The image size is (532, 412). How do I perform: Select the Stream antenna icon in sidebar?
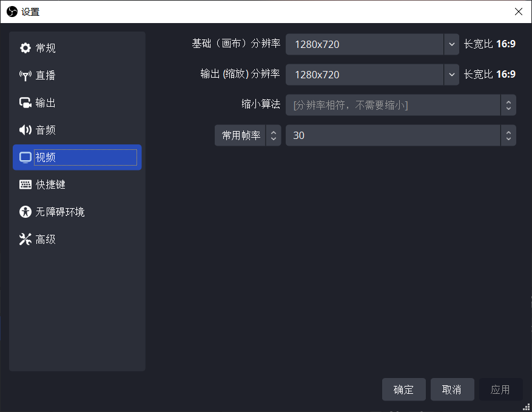click(25, 75)
